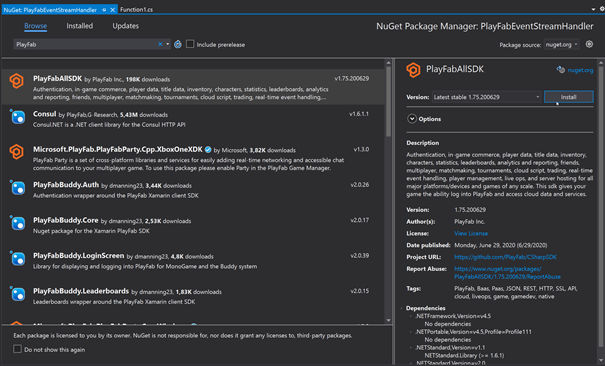Select the Consul package title
605x366 pixels.
44,114
